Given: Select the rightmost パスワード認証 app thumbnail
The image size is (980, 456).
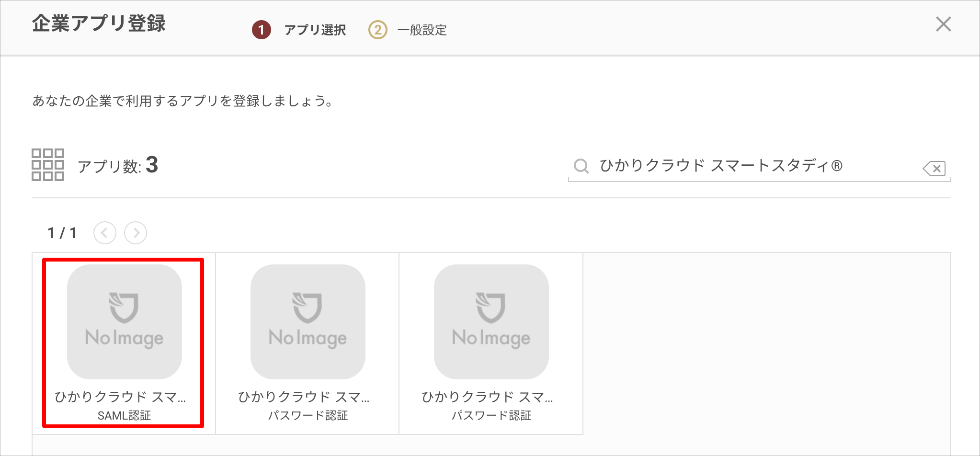Looking at the screenshot, I should click(491, 322).
